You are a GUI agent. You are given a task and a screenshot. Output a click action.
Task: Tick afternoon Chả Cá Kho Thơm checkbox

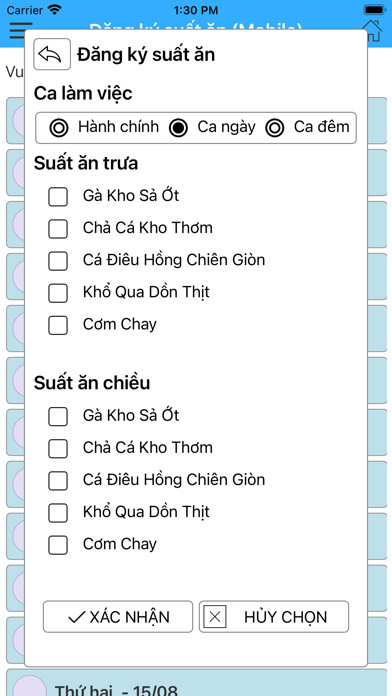[58, 448]
